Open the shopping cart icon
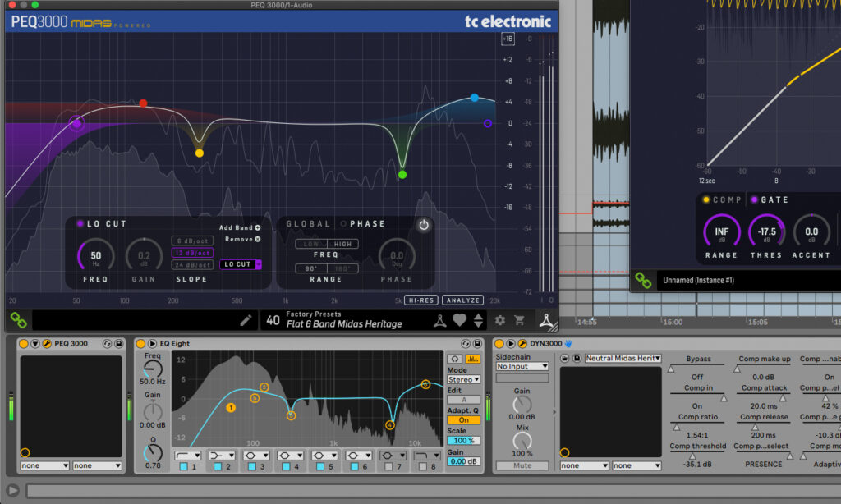Screen dimensions: 841x504 (x=520, y=320)
